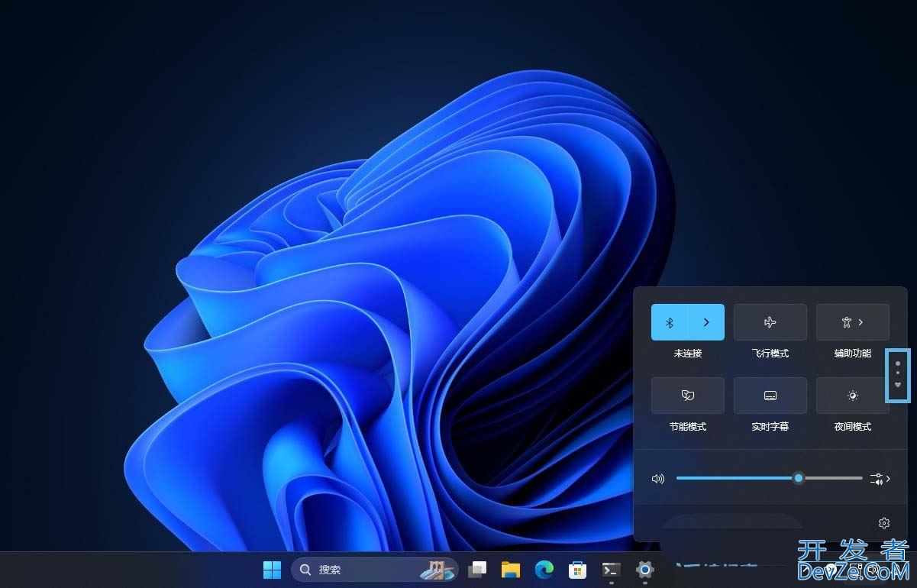The width and height of the screenshot is (917, 588).
Task: Open Bluetooth devices list via its chevron
Action: coord(706,322)
